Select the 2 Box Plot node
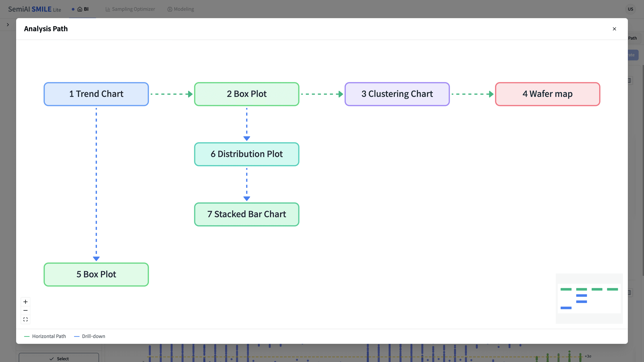This screenshot has width=644, height=362. pyautogui.click(x=247, y=94)
